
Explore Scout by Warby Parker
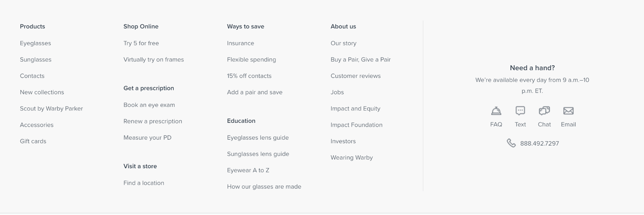pos(51,109)
